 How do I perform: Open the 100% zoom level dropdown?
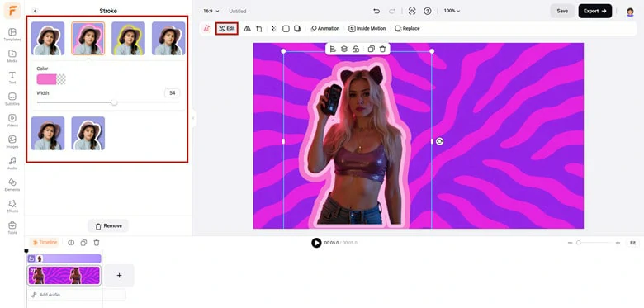coord(452,11)
